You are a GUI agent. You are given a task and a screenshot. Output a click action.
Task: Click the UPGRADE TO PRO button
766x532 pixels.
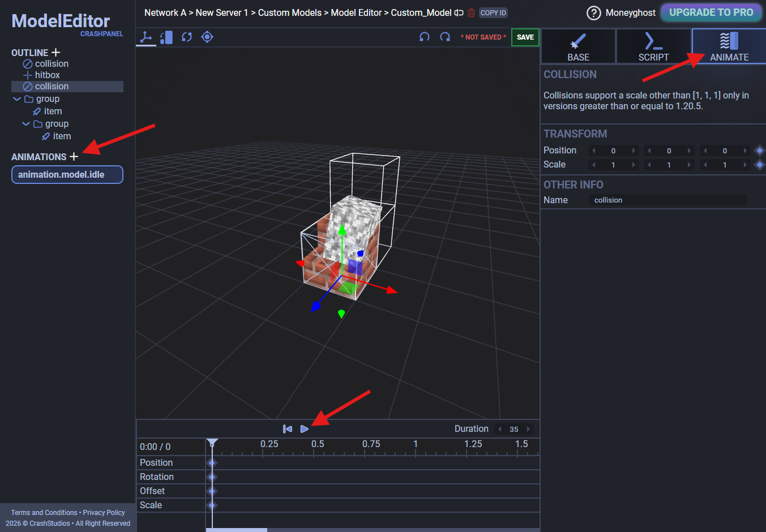pos(711,12)
